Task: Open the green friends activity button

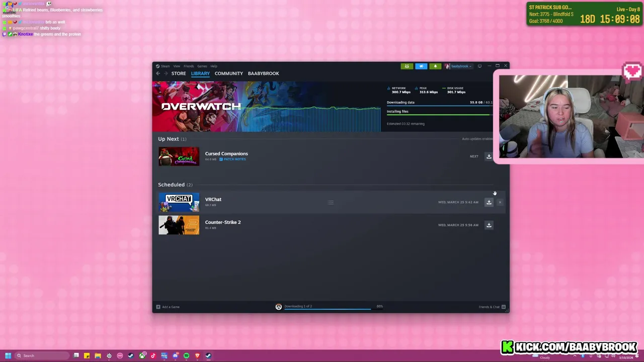Action: pos(407,66)
